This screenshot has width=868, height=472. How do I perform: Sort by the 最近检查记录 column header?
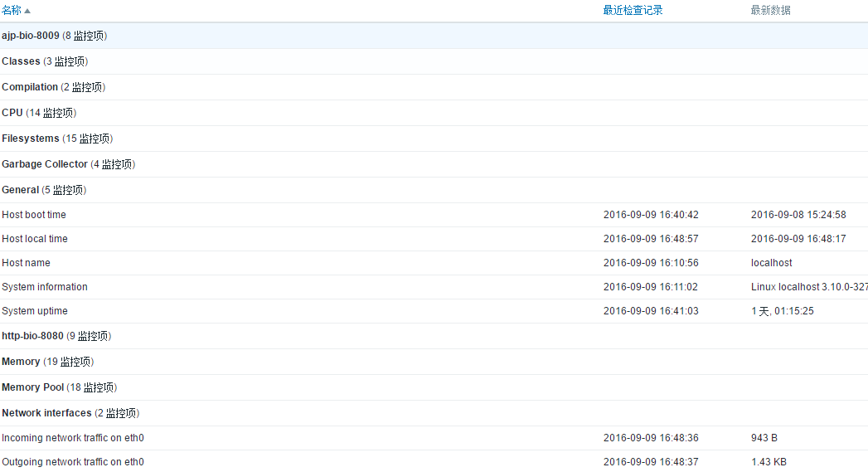[633, 11]
